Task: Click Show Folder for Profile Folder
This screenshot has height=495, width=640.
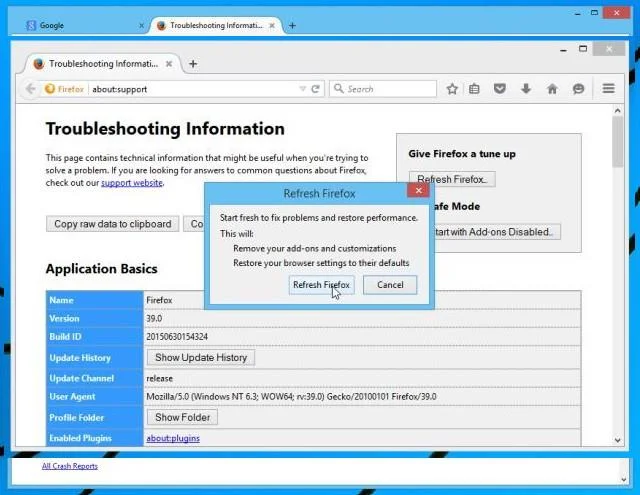Action: click(x=182, y=417)
